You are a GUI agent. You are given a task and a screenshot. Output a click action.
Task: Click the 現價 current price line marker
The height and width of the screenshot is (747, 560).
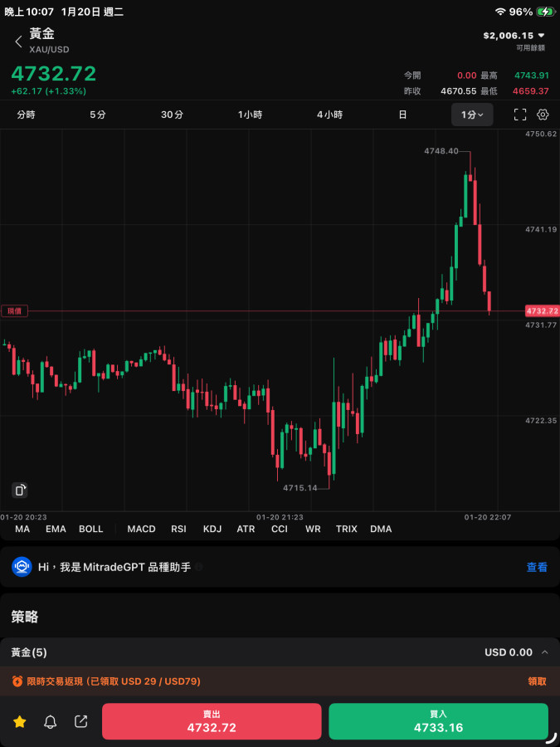(x=14, y=311)
